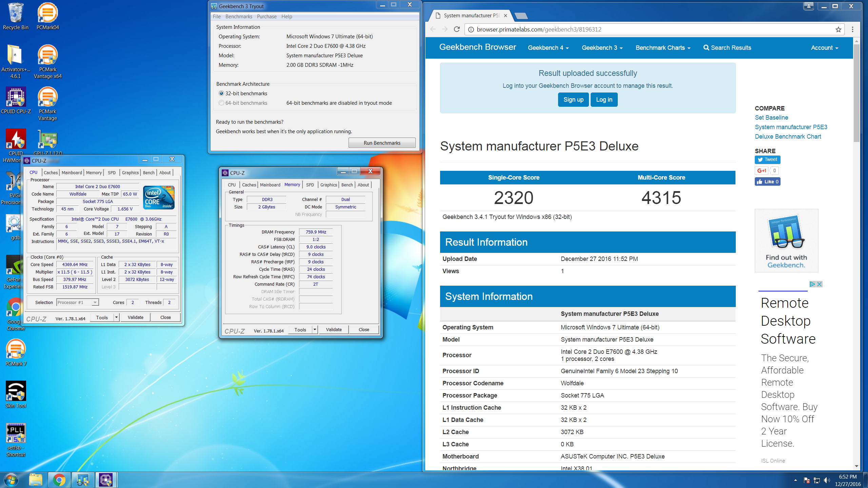Open the Recycle Bin desktop icon

pos(16,16)
